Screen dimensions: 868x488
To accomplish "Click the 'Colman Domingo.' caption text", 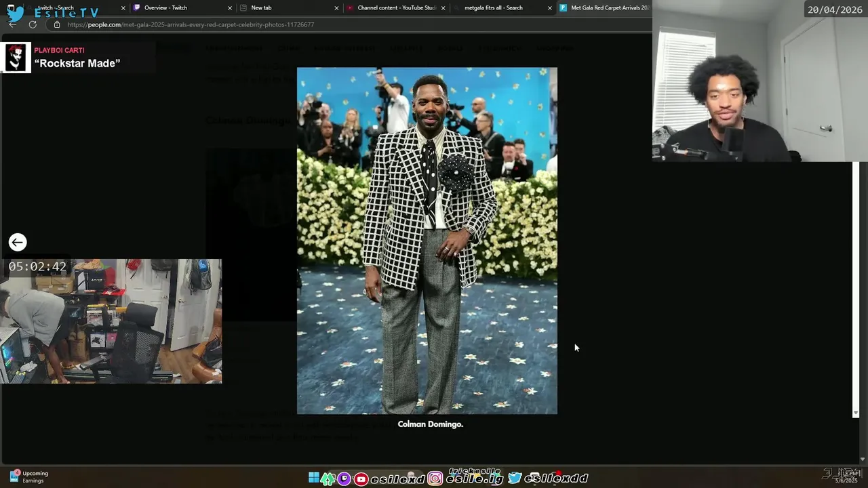I will tap(431, 424).
